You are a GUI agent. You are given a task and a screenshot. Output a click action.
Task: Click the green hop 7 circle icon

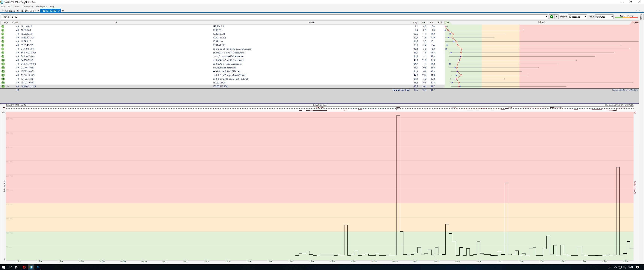(x=3, y=49)
